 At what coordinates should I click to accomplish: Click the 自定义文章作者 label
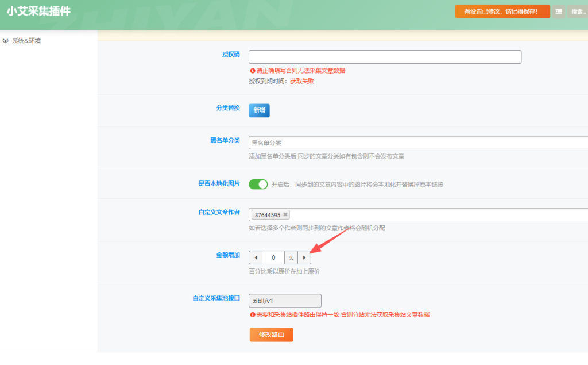click(219, 212)
